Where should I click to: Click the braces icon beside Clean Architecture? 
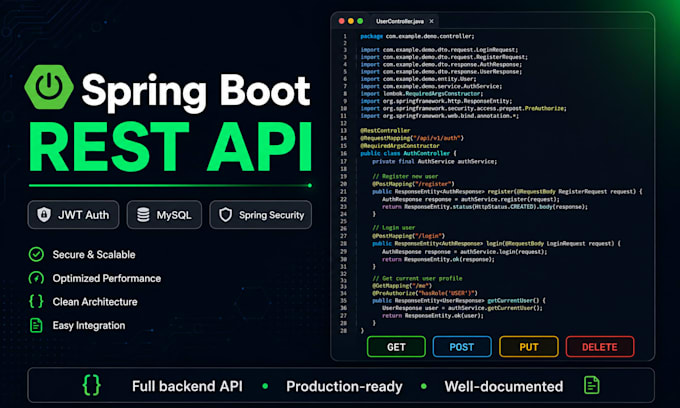click(36, 301)
